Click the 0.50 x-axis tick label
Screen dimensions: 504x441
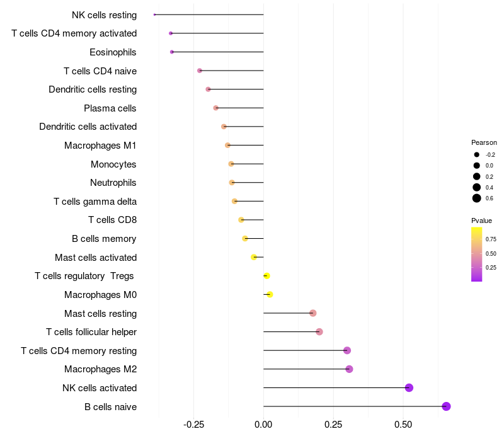tap(403, 425)
